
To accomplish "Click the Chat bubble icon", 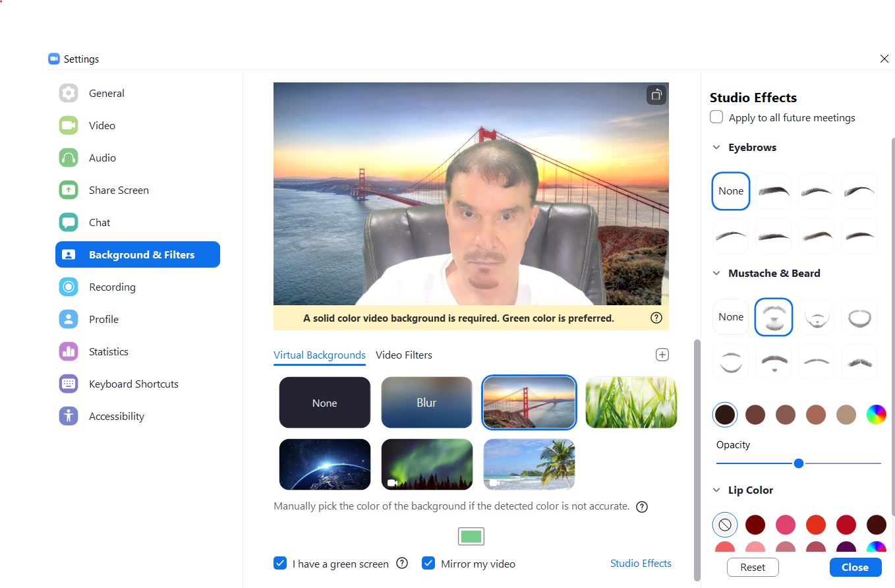I will 69,222.
